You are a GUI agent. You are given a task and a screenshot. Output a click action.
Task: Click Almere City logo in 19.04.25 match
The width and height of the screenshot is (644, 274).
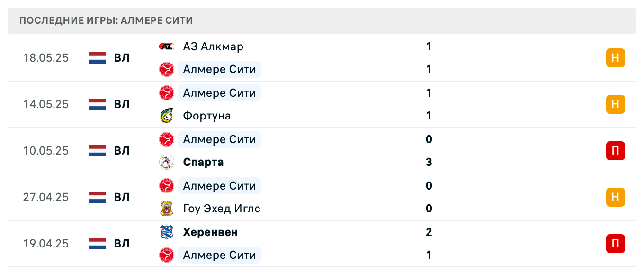pos(167,255)
